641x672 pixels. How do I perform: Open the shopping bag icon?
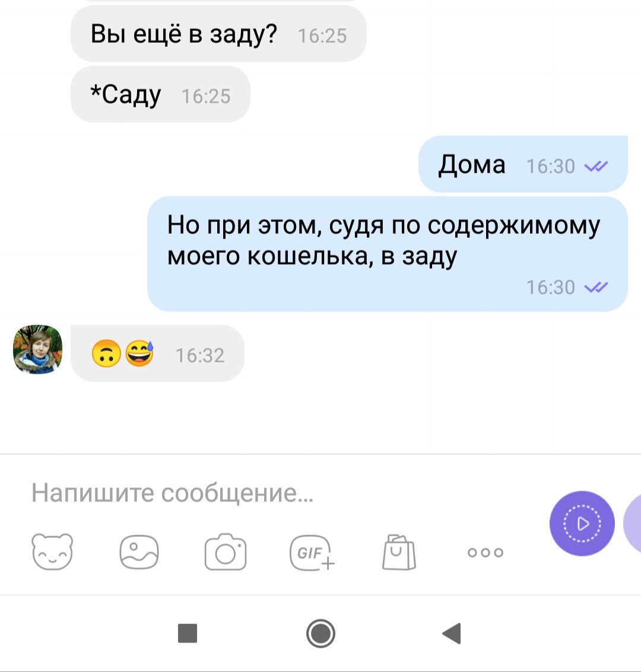[399, 552]
